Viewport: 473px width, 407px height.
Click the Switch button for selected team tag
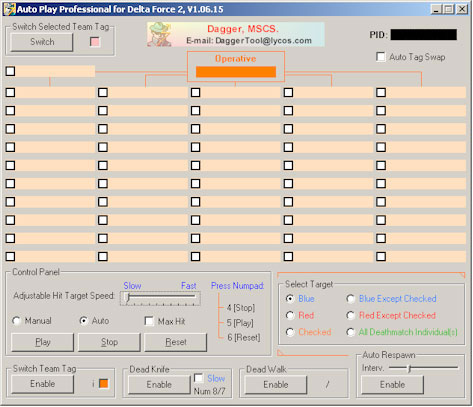(x=42, y=42)
